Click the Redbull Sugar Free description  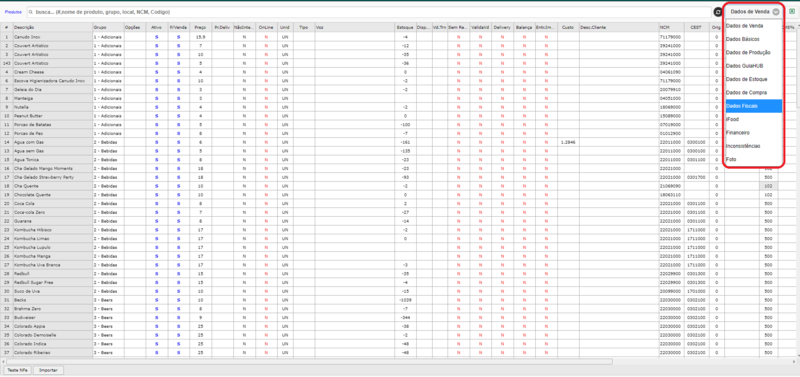point(53,282)
